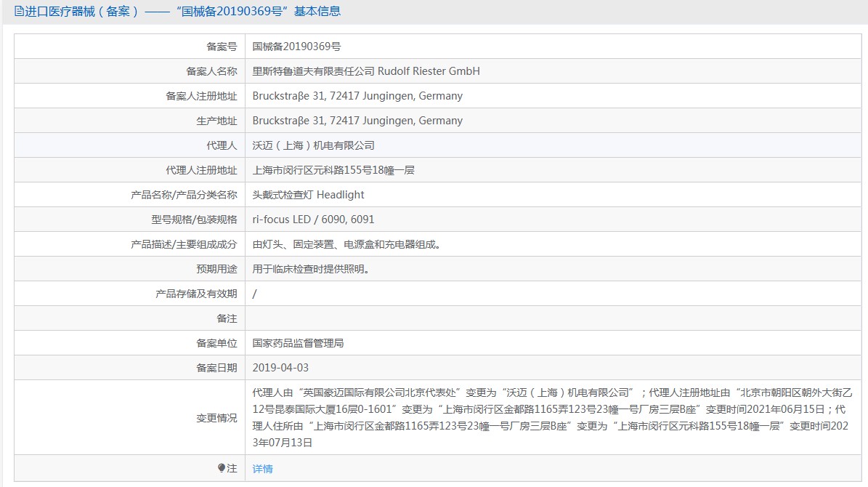Click the 备案人注册地址 label
The height and width of the screenshot is (487, 868).
[x=201, y=96]
